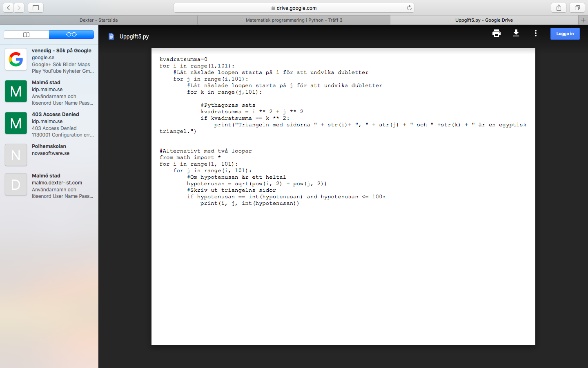Open the Share menu in Safari toolbar
This screenshot has width=588, height=368.
tap(559, 8)
